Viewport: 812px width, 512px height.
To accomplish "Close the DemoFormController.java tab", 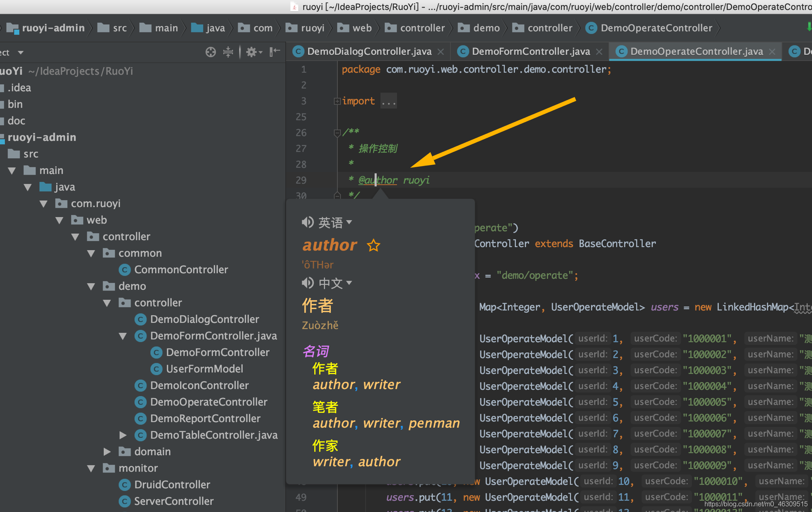I will 599,52.
